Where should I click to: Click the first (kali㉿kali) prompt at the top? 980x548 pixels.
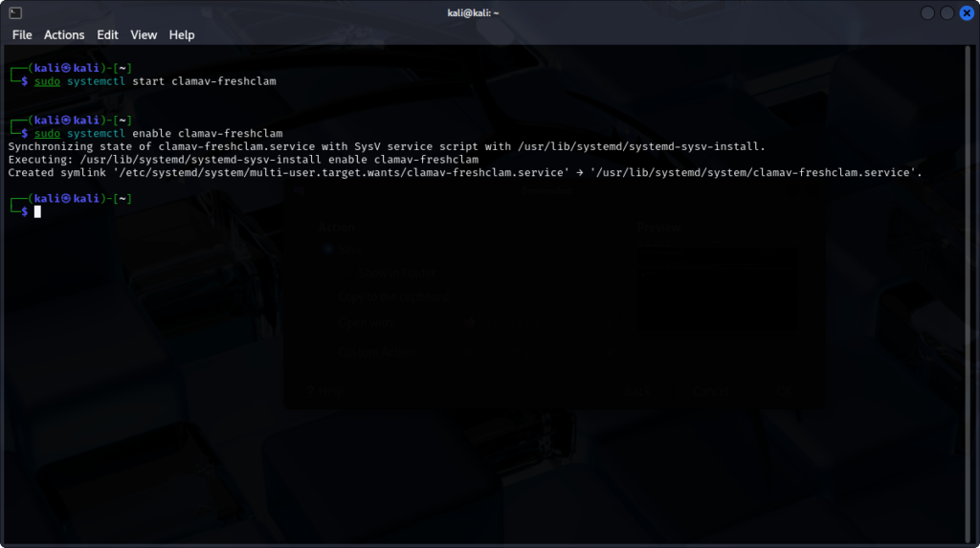coord(65,68)
